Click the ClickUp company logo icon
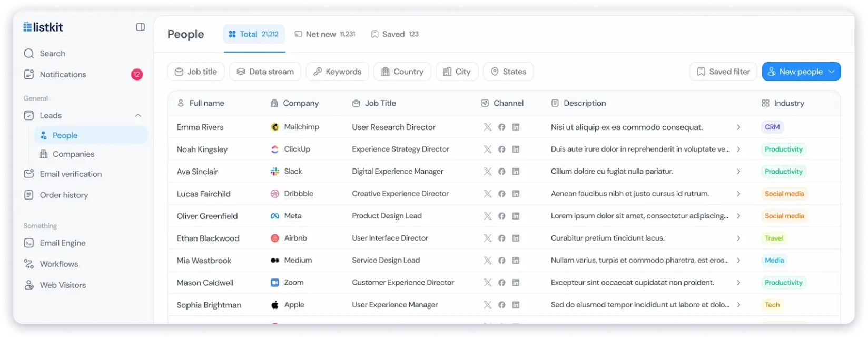This screenshot has width=868, height=339. (x=275, y=149)
